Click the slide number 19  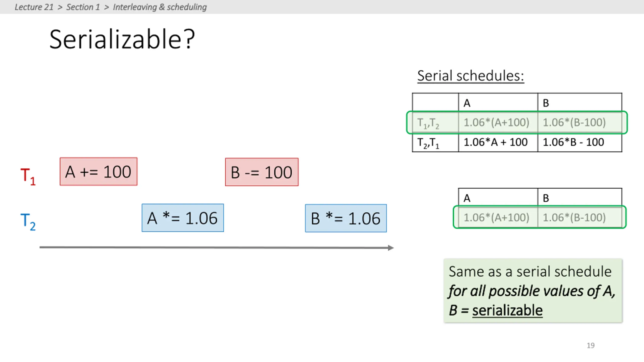click(591, 345)
